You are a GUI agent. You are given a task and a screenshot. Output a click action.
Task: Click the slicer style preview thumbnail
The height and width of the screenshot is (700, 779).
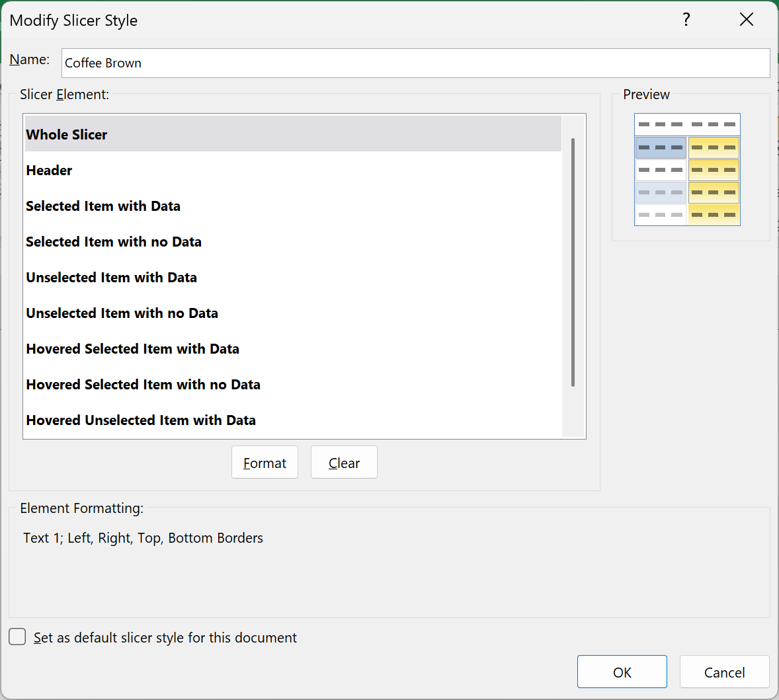(687, 170)
